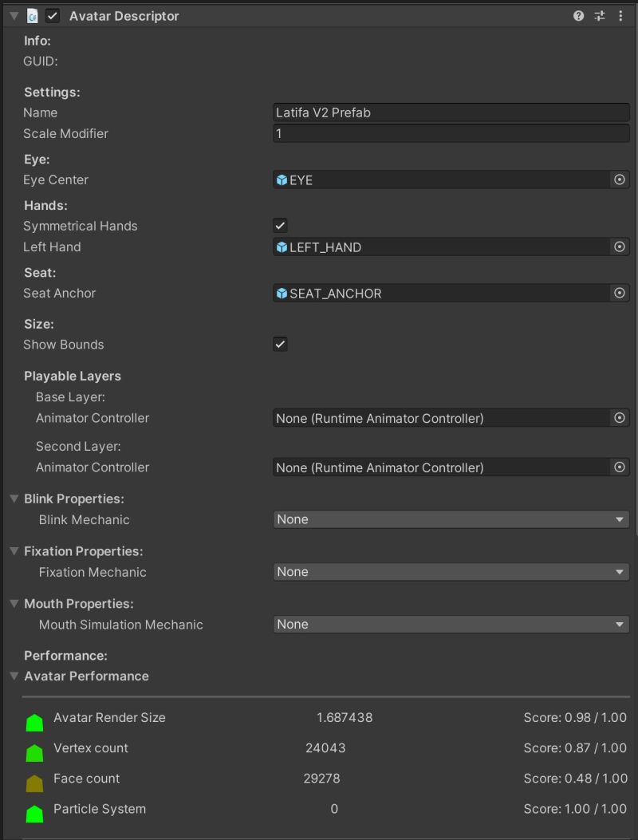Click the Eye Center object picker icon
The image size is (638, 840).
(x=620, y=180)
